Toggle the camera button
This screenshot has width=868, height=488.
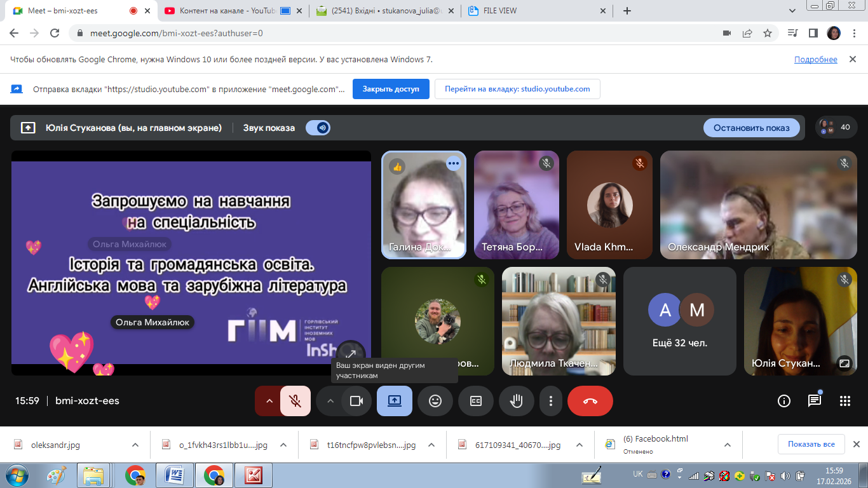point(356,401)
